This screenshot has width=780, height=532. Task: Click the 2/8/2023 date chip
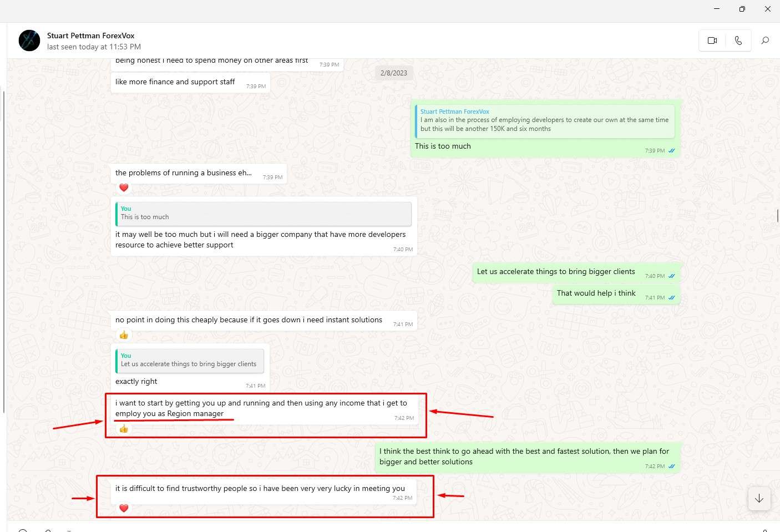click(x=394, y=73)
